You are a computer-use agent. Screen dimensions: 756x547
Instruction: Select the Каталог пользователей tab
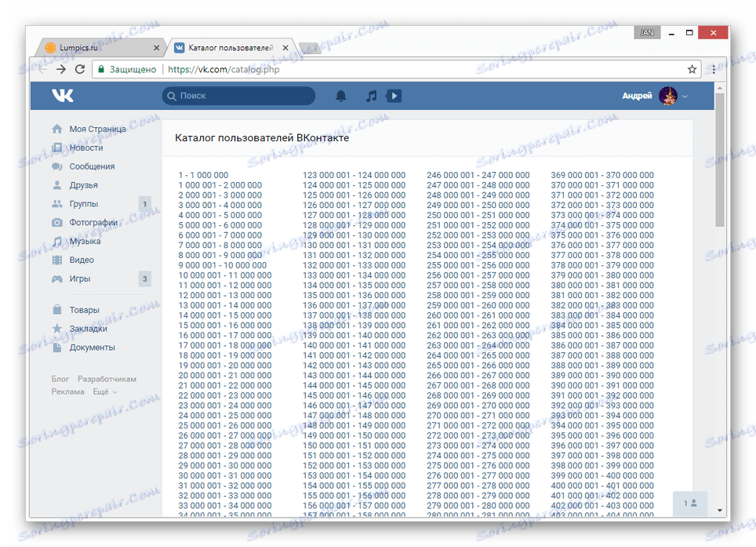231,48
